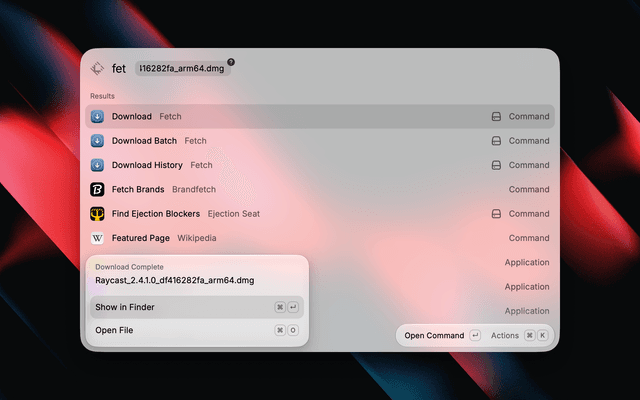Choose Show in Finder action
The image size is (640, 400).
(197, 307)
